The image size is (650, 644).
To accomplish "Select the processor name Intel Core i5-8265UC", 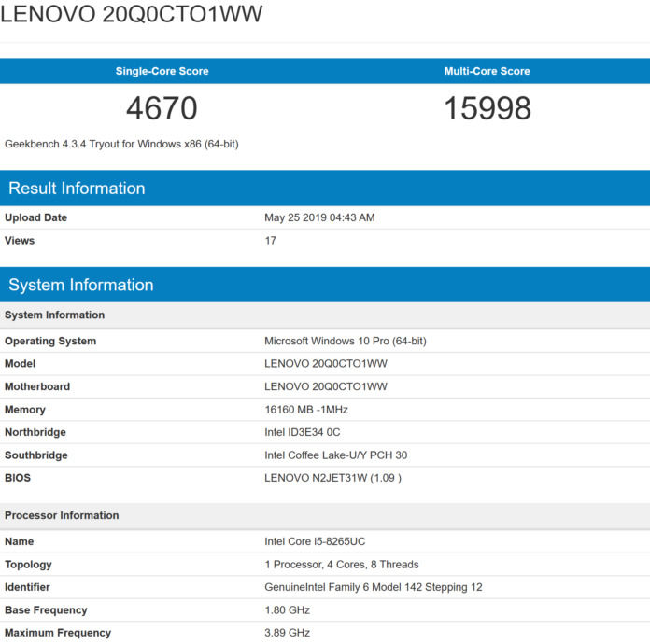I will (315, 541).
